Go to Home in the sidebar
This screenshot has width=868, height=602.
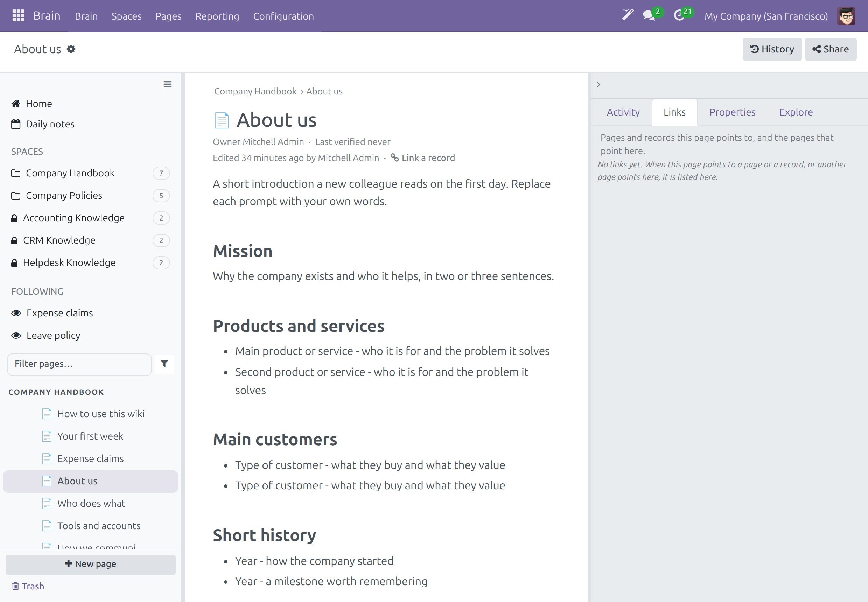click(39, 104)
